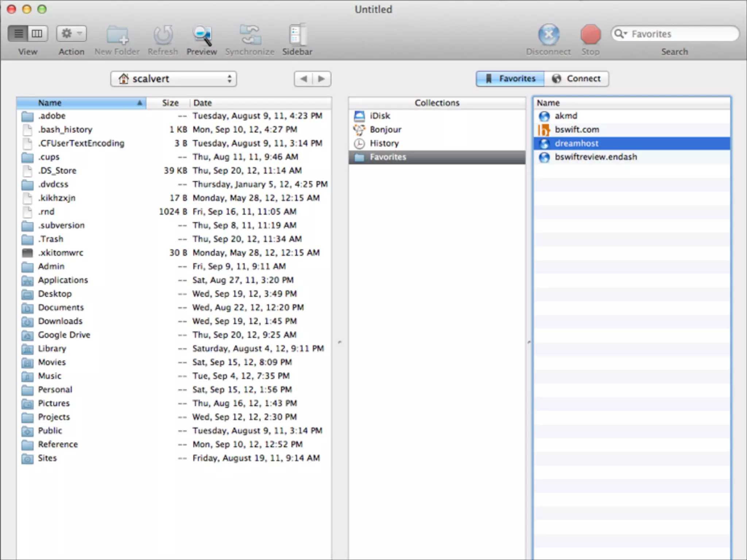747x560 pixels.
Task: Toggle the Name column sort arrow
Action: (139, 103)
